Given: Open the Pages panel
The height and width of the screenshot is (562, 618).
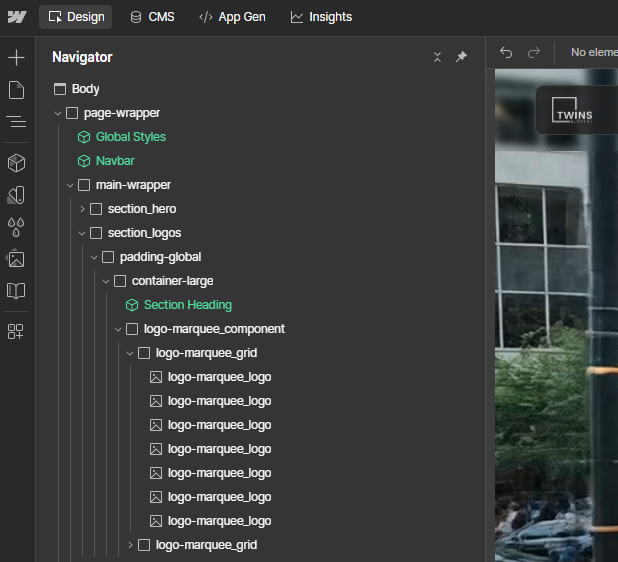Looking at the screenshot, I should pos(16,90).
